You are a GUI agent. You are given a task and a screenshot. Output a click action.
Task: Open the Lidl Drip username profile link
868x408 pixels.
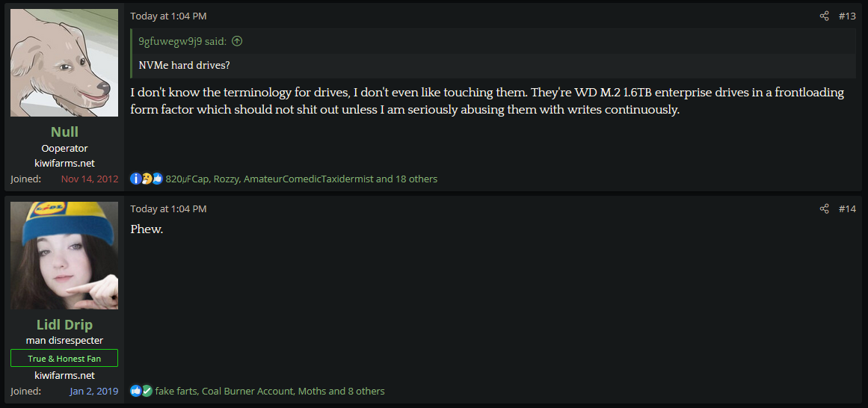[64, 324]
